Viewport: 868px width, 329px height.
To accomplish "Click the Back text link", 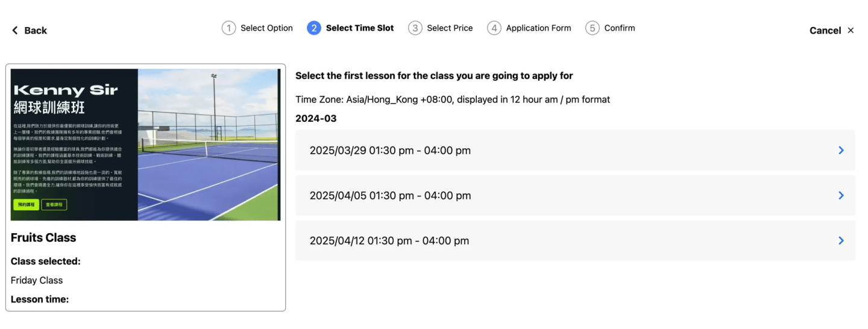I will pyautogui.click(x=36, y=30).
